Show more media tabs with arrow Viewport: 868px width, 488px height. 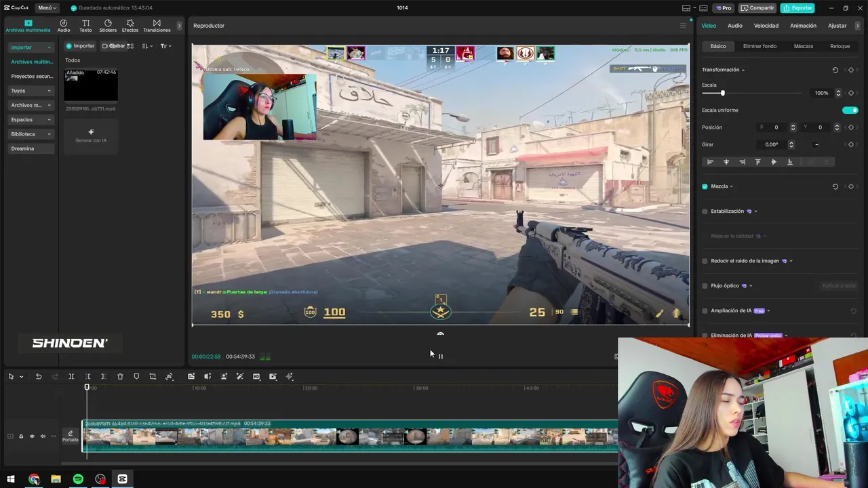[x=179, y=26]
